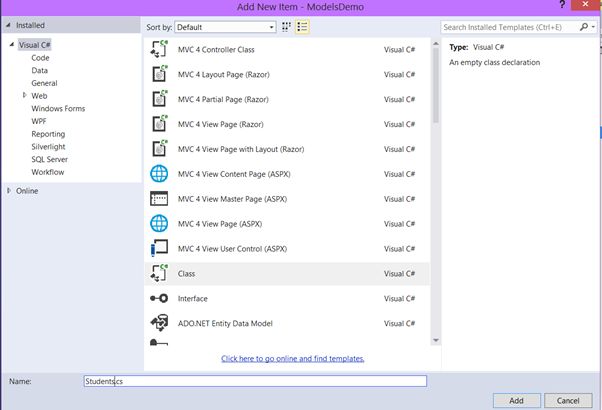Click the template list scroll down arrow
This screenshot has height=410, width=602.
pyautogui.click(x=436, y=340)
